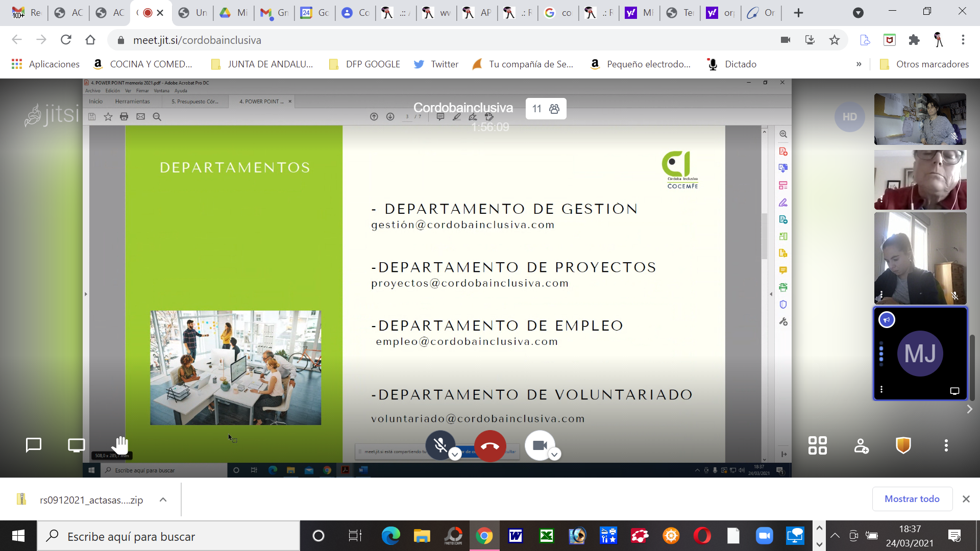This screenshot has height=551, width=980.
Task: Open Excel from the Windows taskbar
Action: (547, 536)
